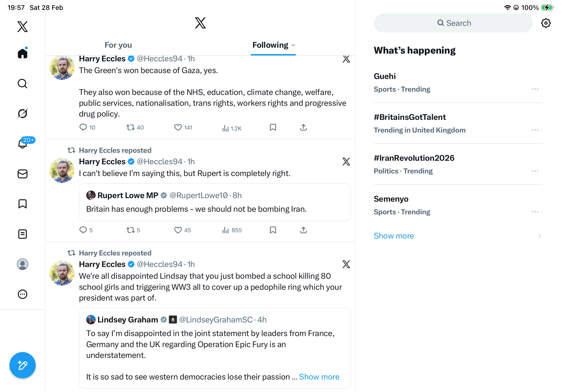The height and width of the screenshot is (392, 561).
Task: Open more options for #IranRevolution2026 trend
Action: [535, 171]
